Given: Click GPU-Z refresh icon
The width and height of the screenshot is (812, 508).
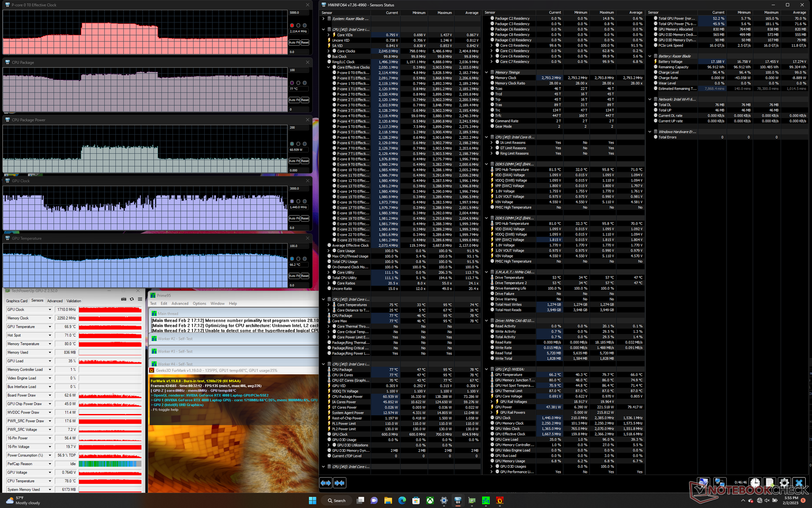Looking at the screenshot, I should 132,299.
